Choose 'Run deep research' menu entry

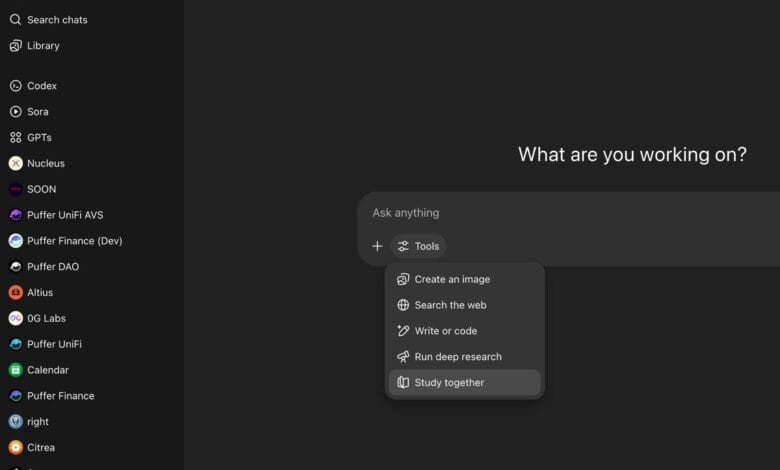click(465, 357)
